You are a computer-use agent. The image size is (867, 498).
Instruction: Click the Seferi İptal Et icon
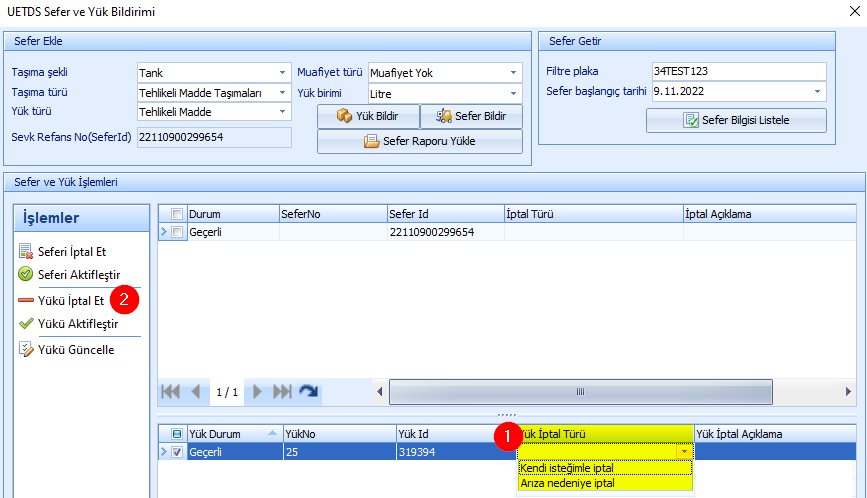click(26, 252)
